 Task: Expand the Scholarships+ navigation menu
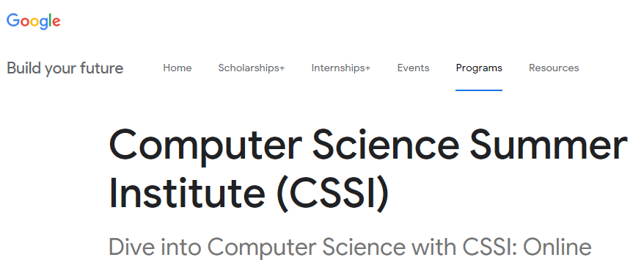pos(252,68)
